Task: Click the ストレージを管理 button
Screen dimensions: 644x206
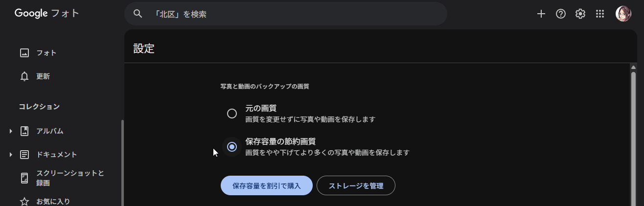Action: 356,186
